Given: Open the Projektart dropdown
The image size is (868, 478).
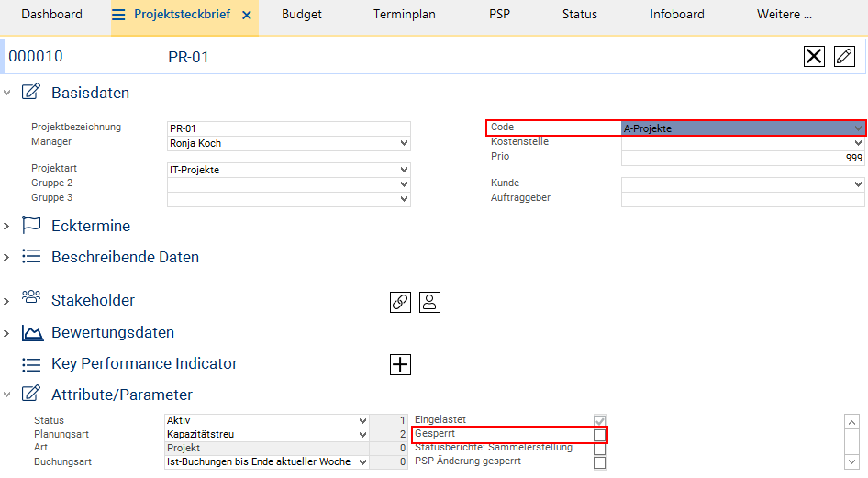Looking at the screenshot, I should [405, 170].
